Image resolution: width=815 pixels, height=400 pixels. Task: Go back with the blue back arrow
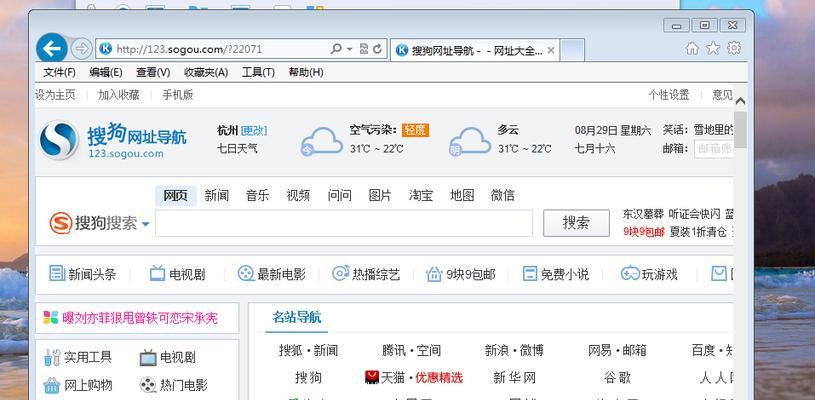[x=51, y=49]
